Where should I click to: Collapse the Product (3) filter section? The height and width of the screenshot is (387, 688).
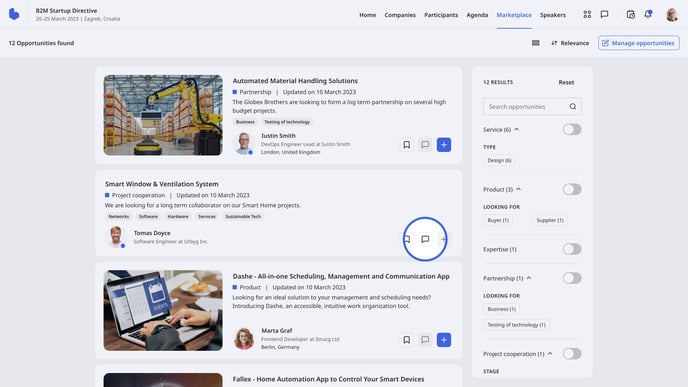518,189
